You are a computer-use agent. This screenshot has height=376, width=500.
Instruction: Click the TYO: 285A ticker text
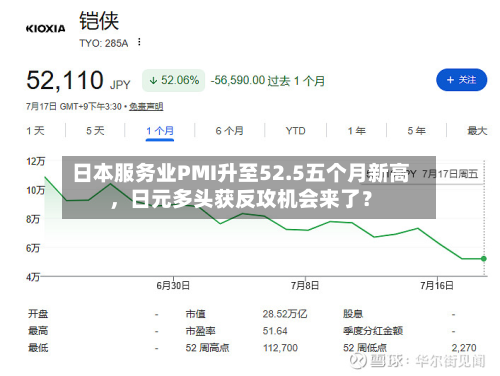[104, 43]
